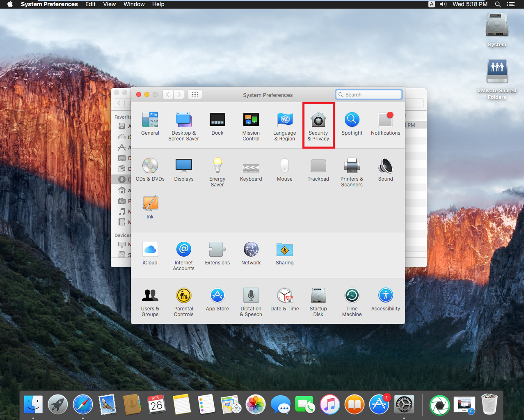The height and width of the screenshot is (420, 524).
Task: Open the iCloud preferences pane
Action: [x=150, y=253]
